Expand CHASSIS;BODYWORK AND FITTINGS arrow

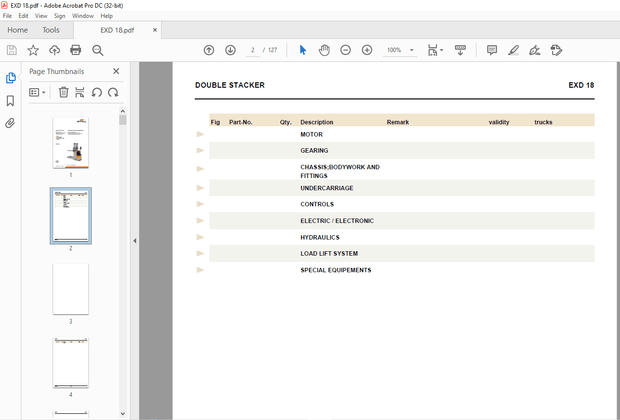tap(200, 169)
